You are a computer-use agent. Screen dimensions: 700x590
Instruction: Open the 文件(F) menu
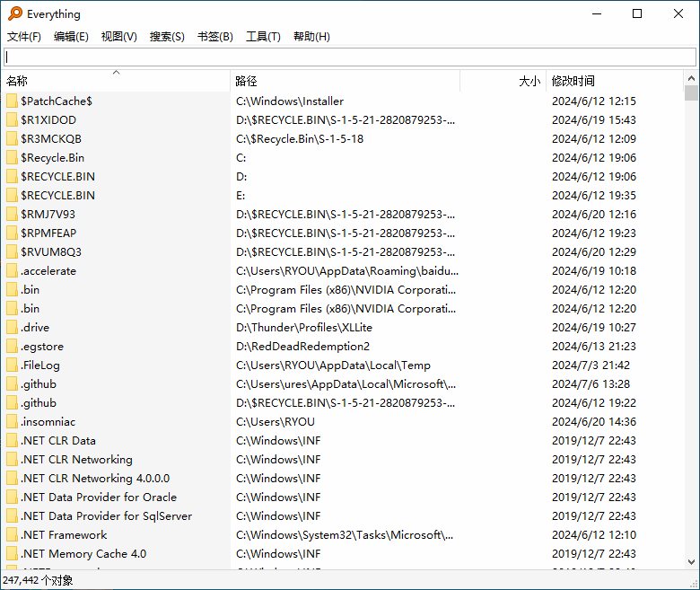[24, 37]
